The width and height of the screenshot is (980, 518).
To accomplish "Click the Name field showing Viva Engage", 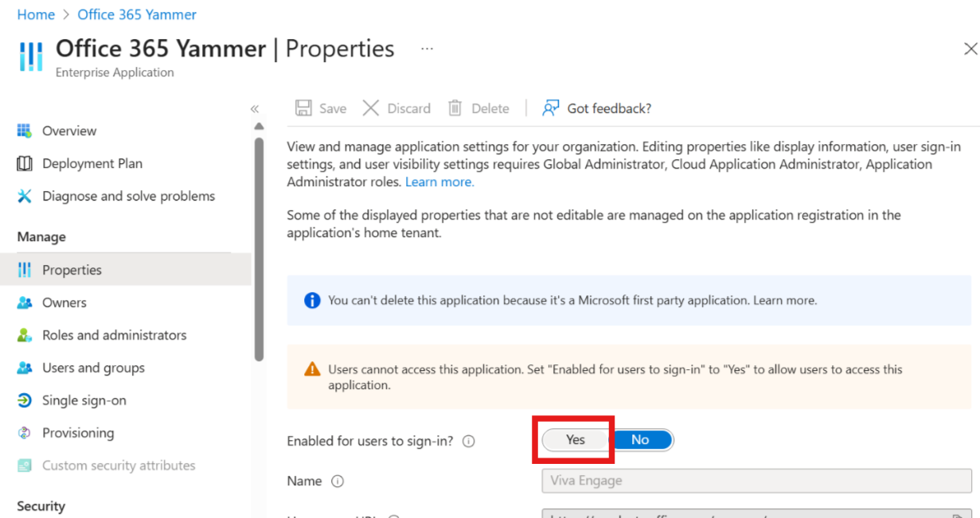I will (x=756, y=481).
